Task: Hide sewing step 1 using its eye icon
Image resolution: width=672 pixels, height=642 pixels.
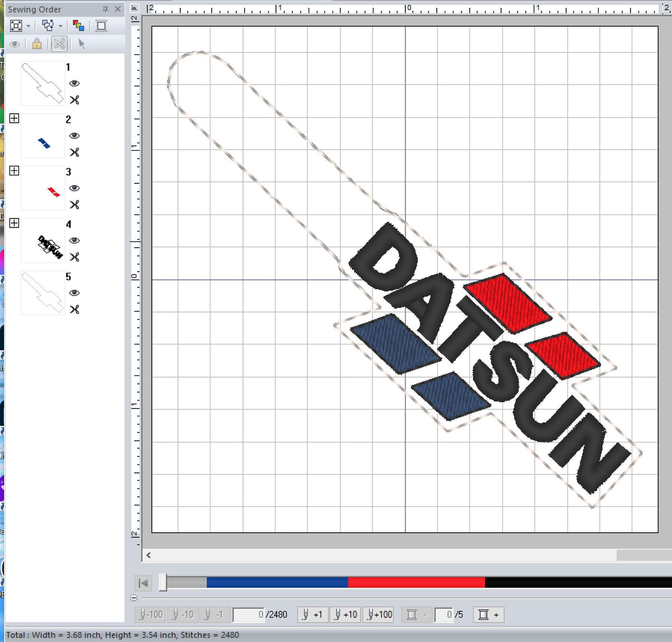Action: coord(74,83)
